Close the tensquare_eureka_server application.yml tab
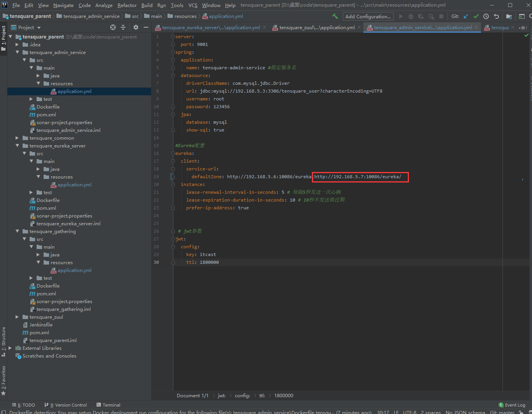 (264, 28)
